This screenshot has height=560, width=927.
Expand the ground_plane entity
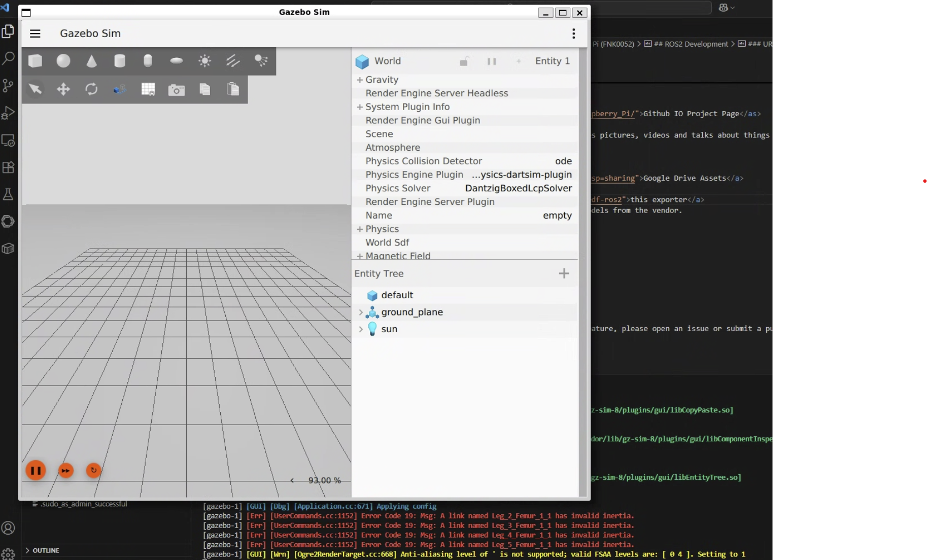pyautogui.click(x=361, y=312)
